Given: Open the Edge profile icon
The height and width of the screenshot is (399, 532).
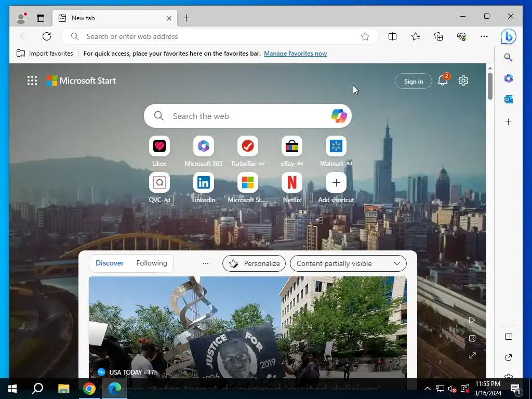Looking at the screenshot, I should 21,18.
